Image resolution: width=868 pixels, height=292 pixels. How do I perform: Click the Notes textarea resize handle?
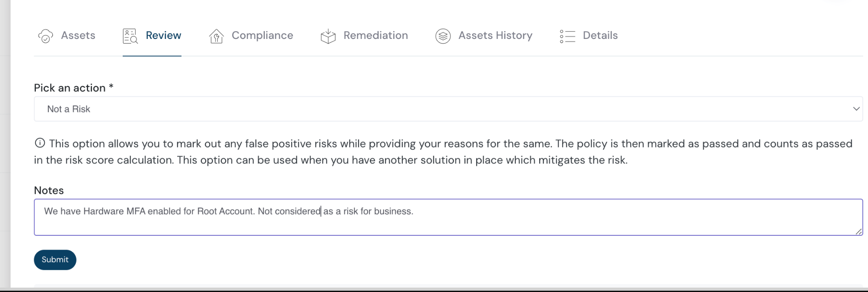[x=858, y=231]
